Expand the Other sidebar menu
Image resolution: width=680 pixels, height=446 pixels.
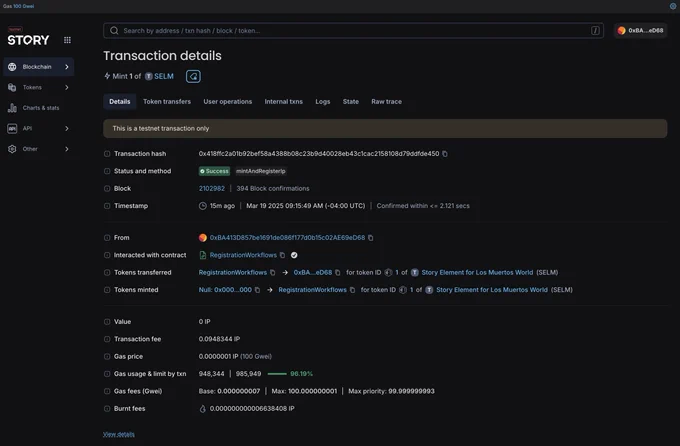pyautogui.click(x=39, y=149)
